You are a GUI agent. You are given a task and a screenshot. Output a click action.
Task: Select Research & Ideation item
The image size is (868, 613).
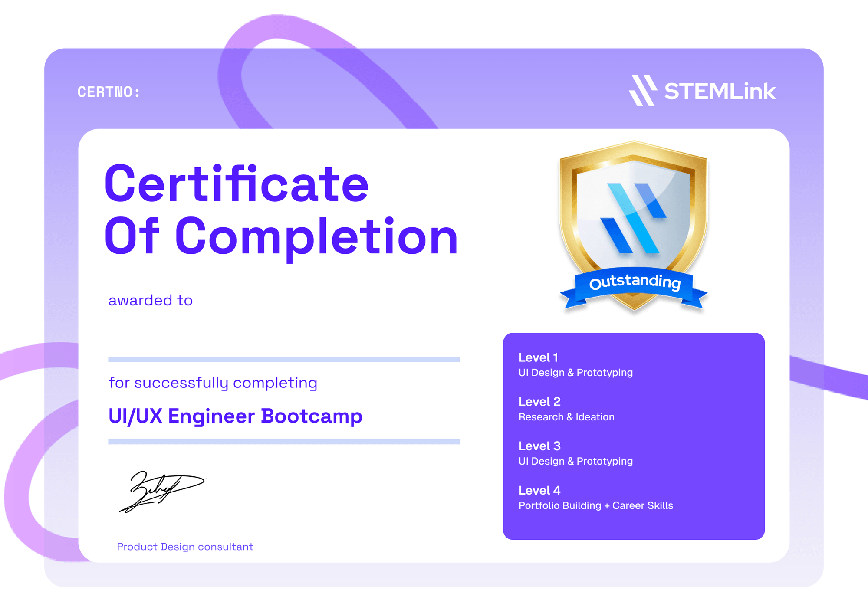pyautogui.click(x=566, y=417)
